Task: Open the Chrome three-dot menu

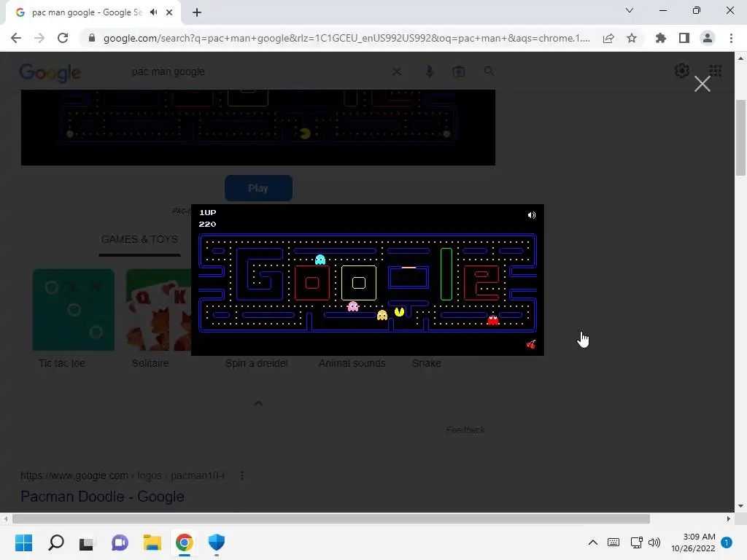Action: click(x=731, y=38)
